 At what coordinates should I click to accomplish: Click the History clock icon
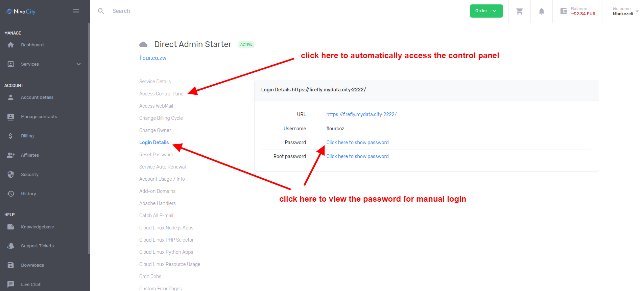[x=11, y=194]
